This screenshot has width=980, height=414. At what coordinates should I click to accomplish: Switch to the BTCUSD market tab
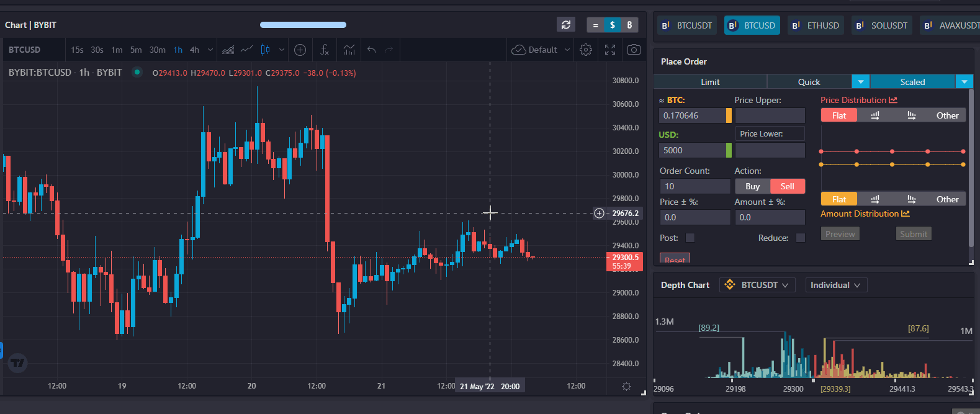coord(752,25)
